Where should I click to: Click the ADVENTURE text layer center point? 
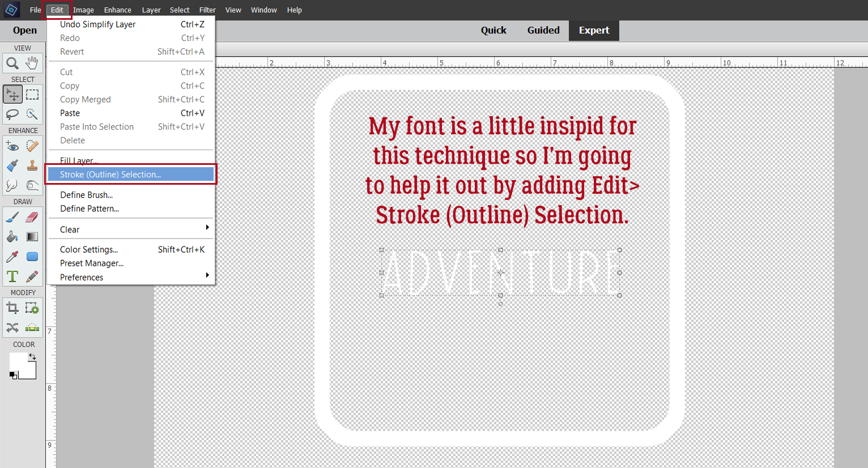500,273
